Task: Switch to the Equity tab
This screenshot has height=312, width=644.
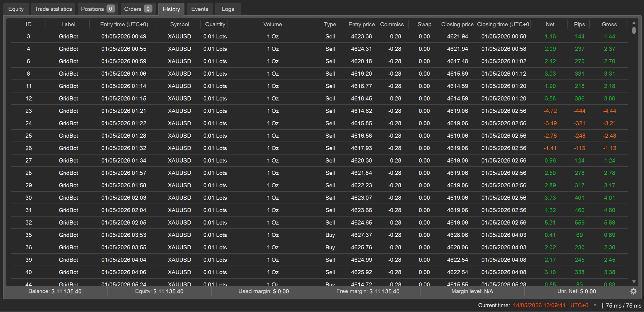Action: 16,9
